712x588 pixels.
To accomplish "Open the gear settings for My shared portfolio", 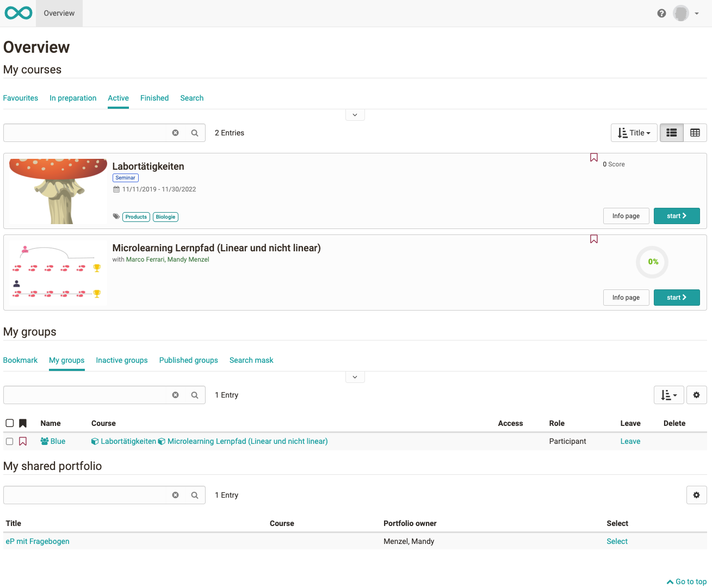I will [696, 495].
